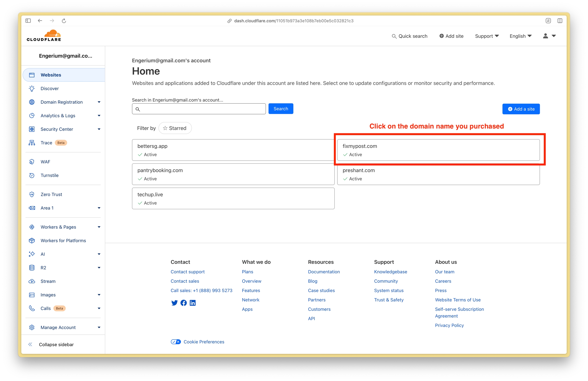Open the Privacy Policy link
This screenshot has height=381, width=588.
coord(449,325)
